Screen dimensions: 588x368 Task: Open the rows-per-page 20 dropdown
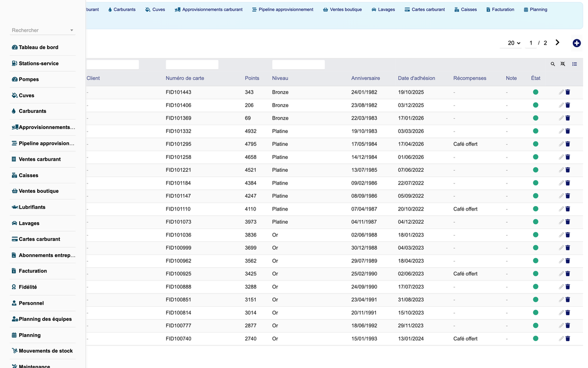[x=511, y=43]
